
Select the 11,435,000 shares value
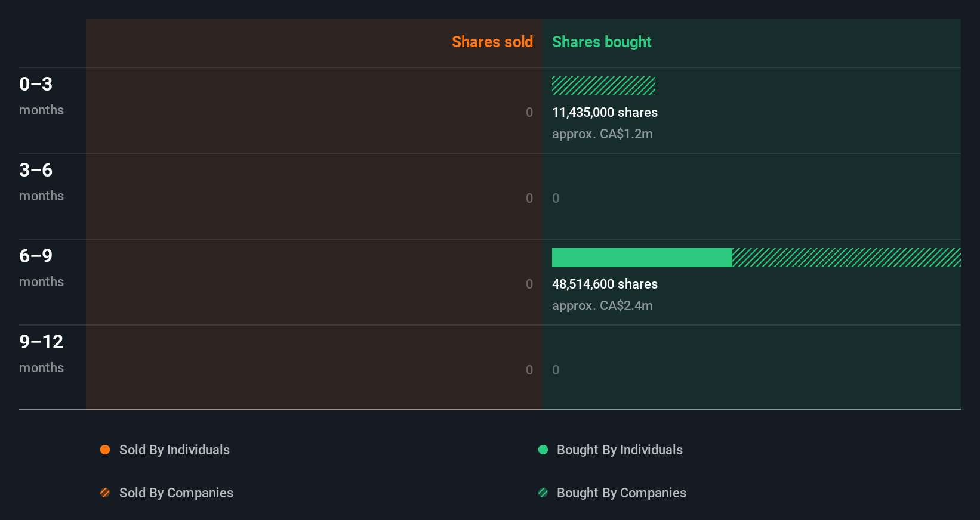click(605, 112)
